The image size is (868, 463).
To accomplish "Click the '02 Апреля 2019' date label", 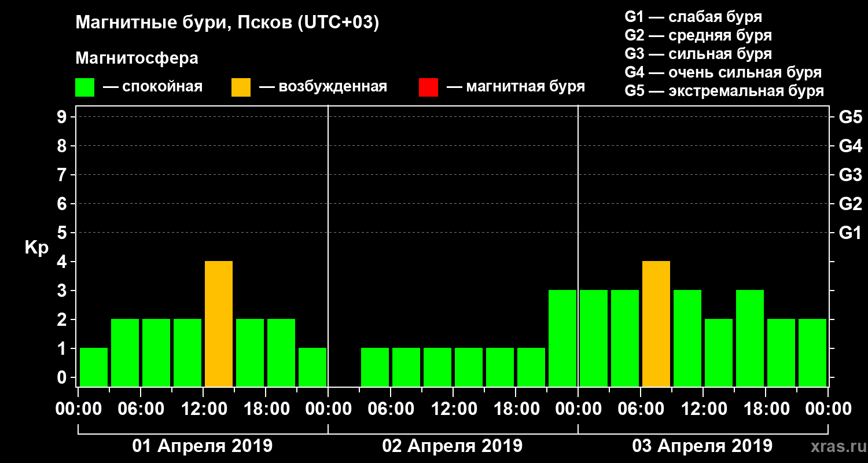I will [453, 446].
